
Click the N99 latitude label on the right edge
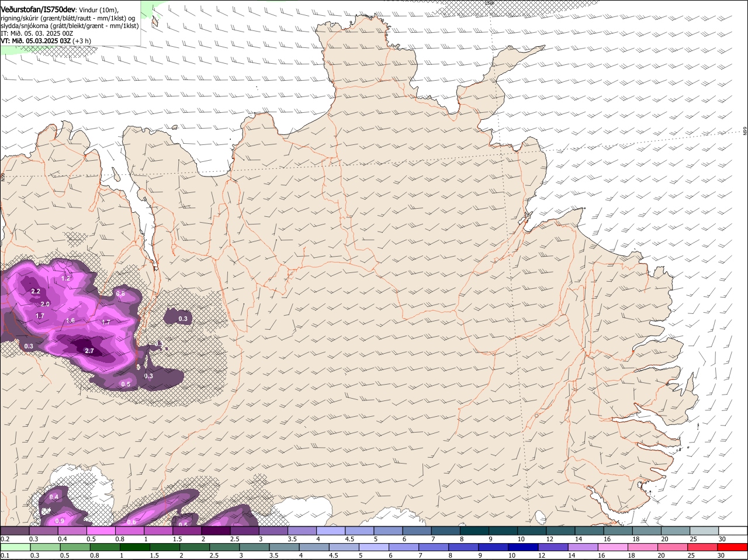[745, 132]
